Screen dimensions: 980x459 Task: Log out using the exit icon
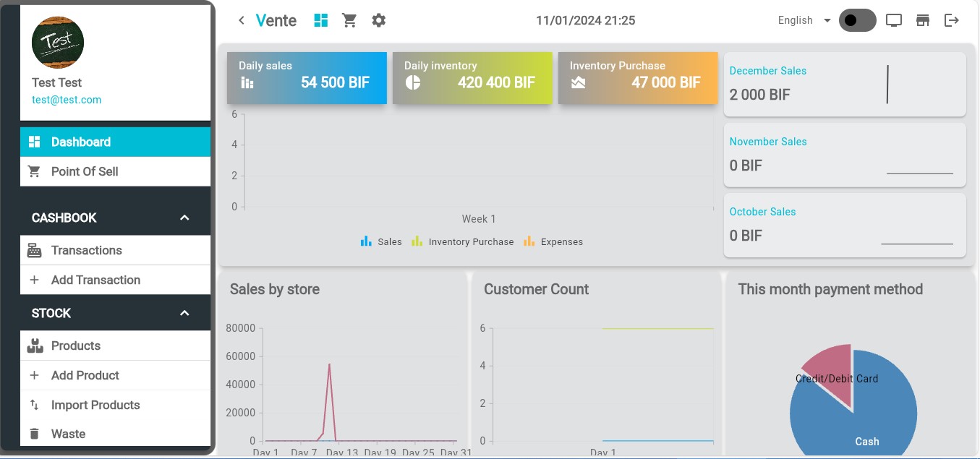pyautogui.click(x=952, y=20)
